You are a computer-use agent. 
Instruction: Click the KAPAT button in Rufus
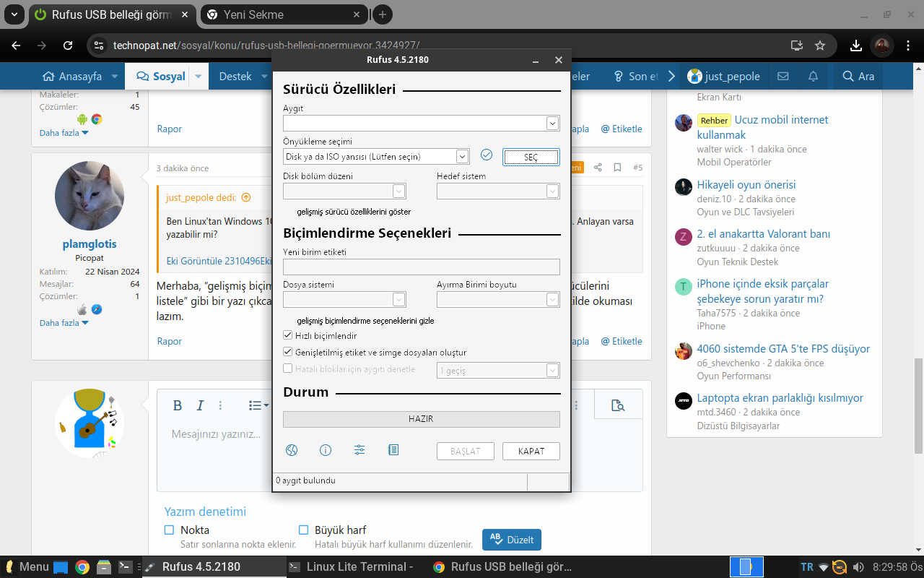531,451
